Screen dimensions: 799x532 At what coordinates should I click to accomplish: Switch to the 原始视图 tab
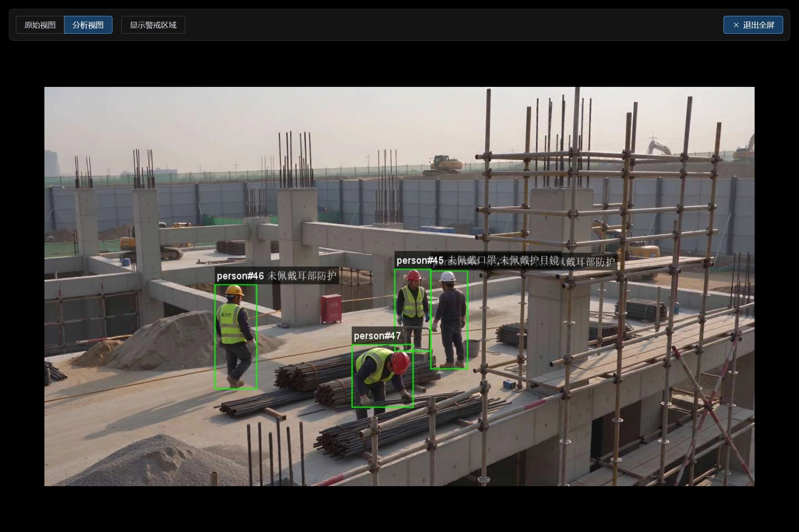pyautogui.click(x=40, y=25)
